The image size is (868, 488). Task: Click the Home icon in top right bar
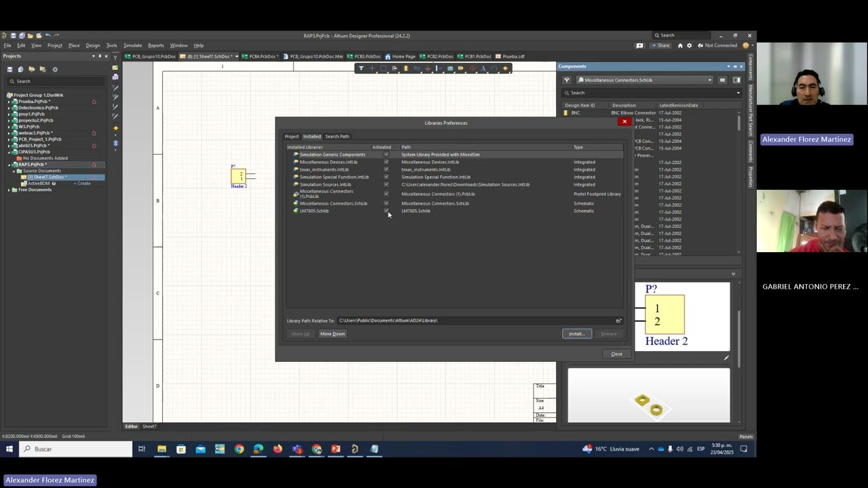pyautogui.click(x=680, y=45)
